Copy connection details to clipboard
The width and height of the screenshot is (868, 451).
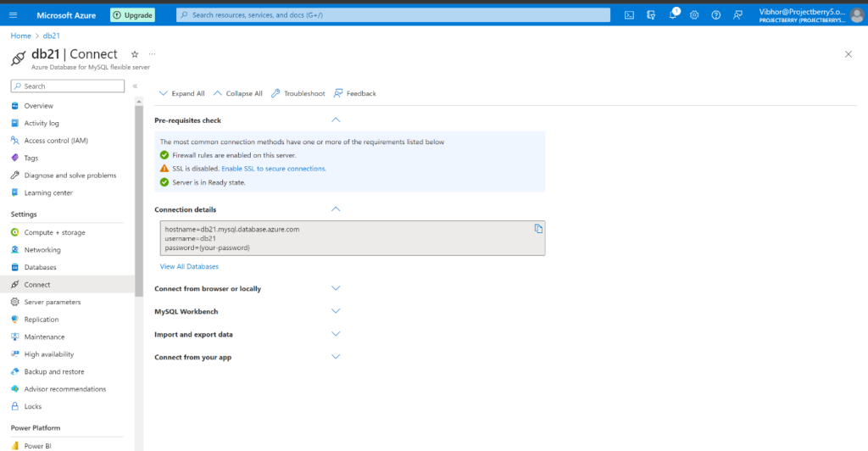coord(538,229)
